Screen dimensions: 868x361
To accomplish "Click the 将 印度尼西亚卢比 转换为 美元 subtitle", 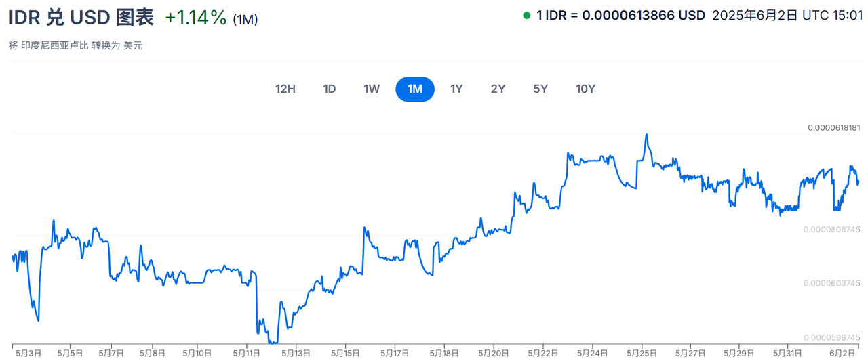I will click(x=75, y=45).
